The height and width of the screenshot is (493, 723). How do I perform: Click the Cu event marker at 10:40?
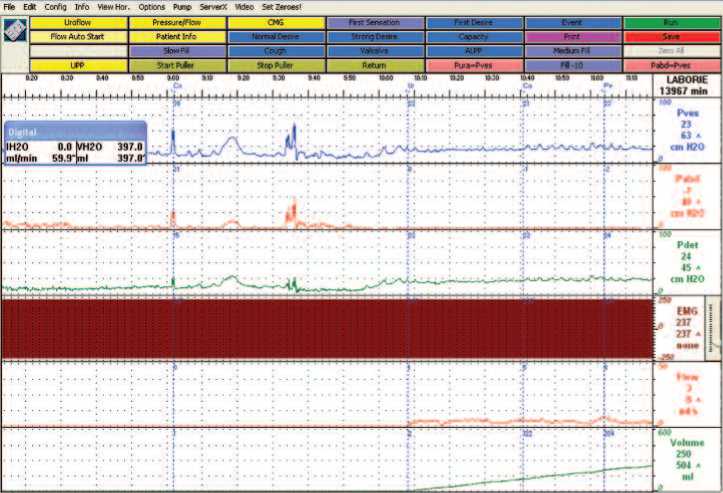coord(527,86)
